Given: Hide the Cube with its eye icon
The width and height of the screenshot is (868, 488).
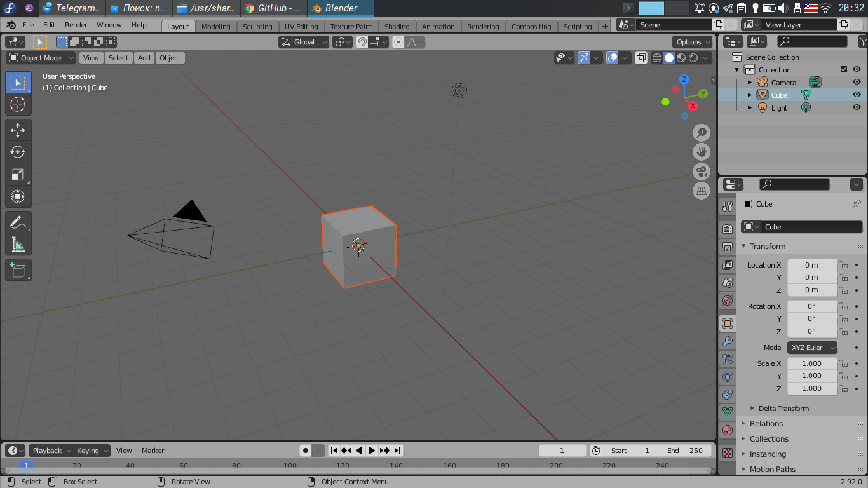Looking at the screenshot, I should point(857,95).
